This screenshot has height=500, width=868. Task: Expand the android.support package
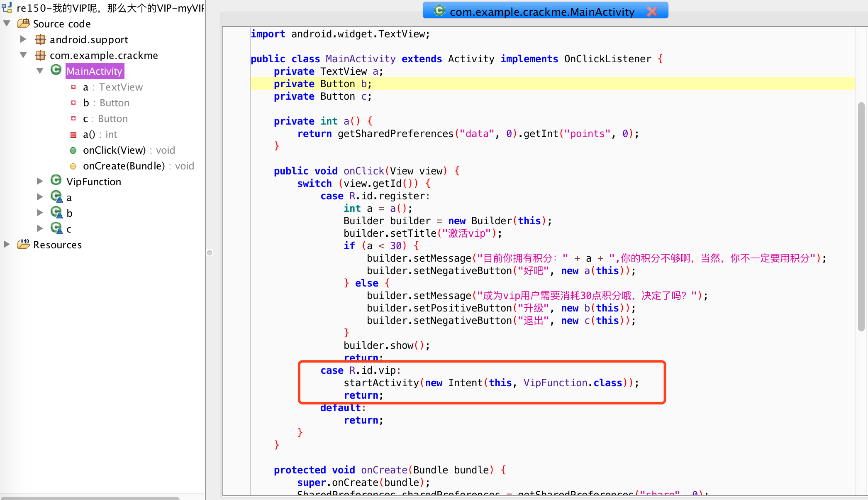(23, 39)
